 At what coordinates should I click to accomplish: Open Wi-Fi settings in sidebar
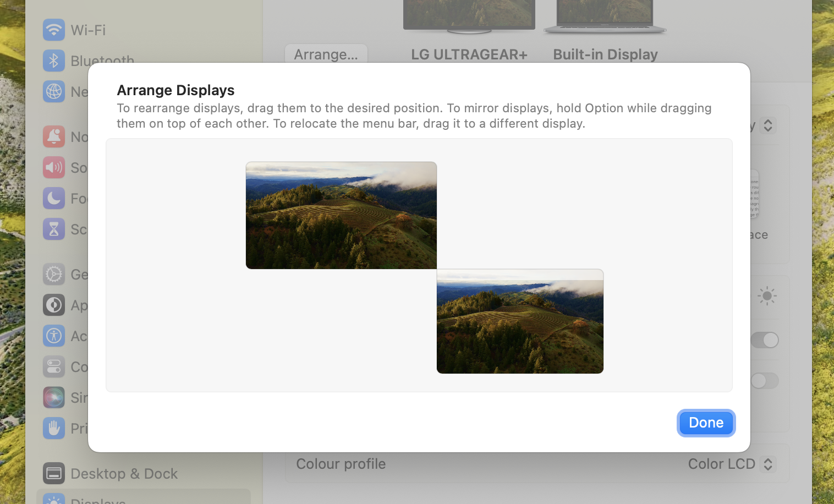[74, 30]
